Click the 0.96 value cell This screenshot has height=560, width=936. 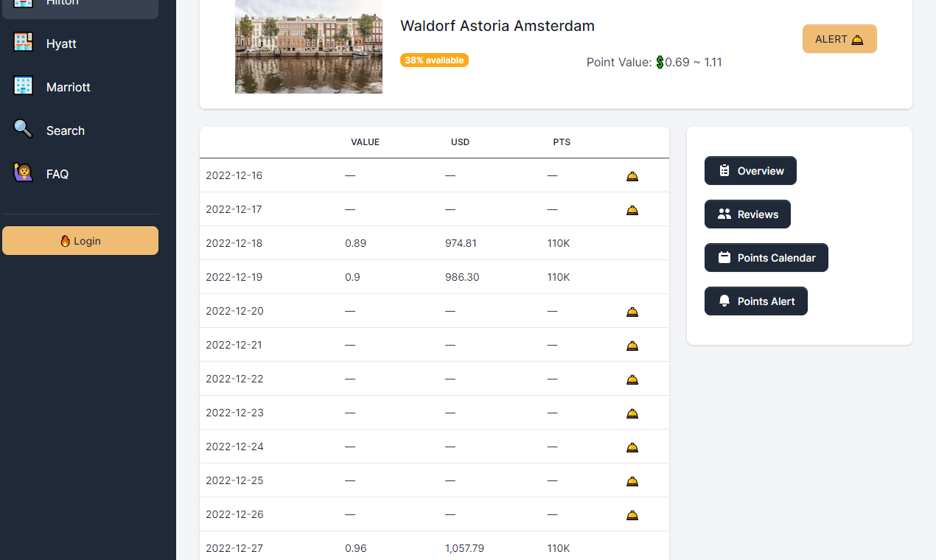pos(355,548)
